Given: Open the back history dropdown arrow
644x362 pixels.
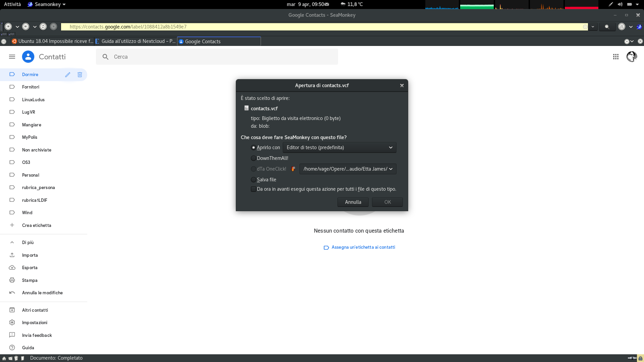Looking at the screenshot, I should click(17, 26).
